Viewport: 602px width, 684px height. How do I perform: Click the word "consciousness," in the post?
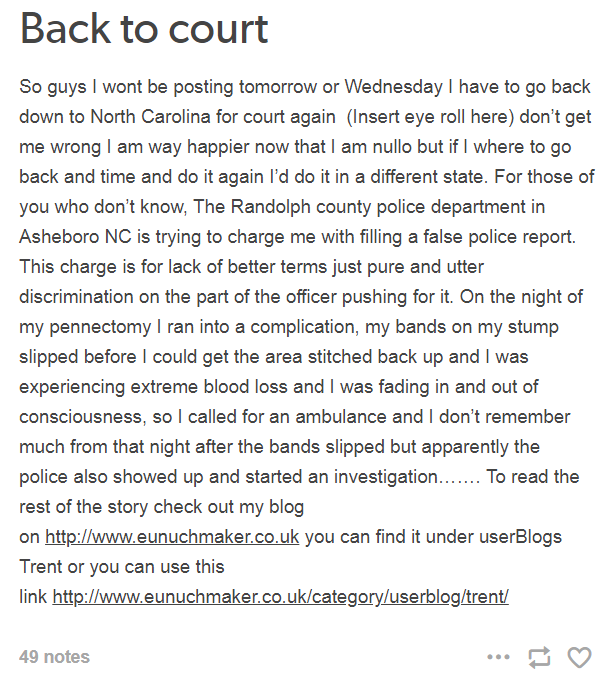pos(81,417)
